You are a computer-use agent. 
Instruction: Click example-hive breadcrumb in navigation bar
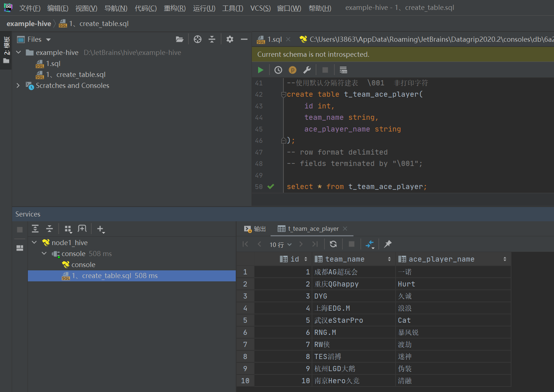point(29,23)
